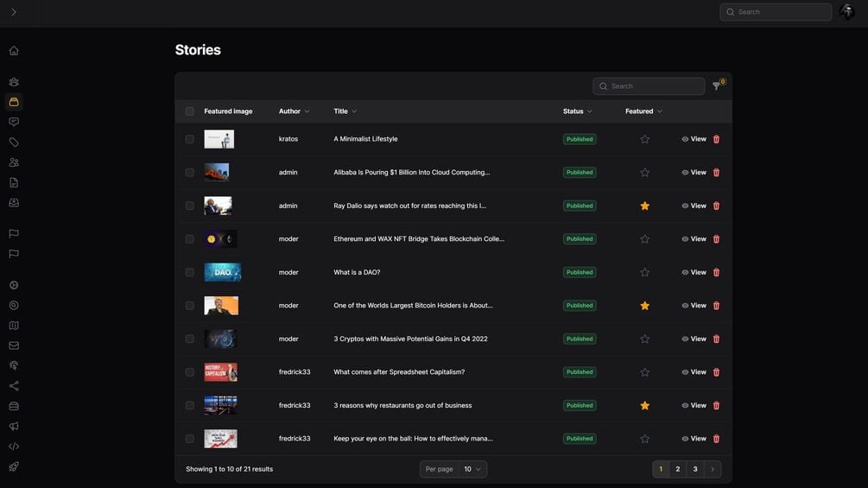The image size is (868, 488).
Task: Tick the select-all checkbox in table header
Action: point(190,111)
